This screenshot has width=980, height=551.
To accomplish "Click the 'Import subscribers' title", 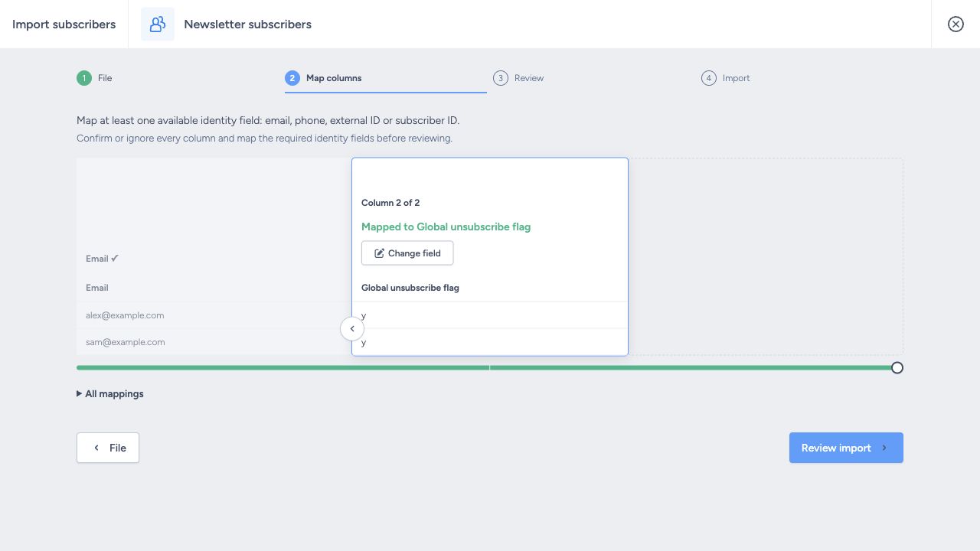I will click(x=64, y=24).
